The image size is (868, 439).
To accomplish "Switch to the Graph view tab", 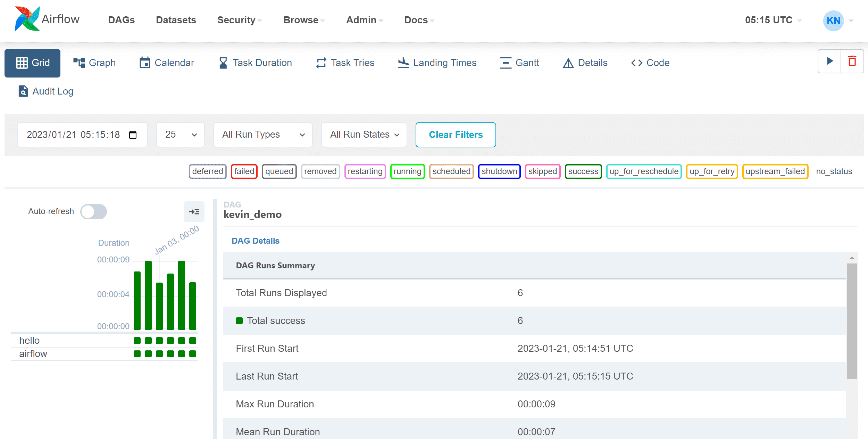I will pos(94,63).
